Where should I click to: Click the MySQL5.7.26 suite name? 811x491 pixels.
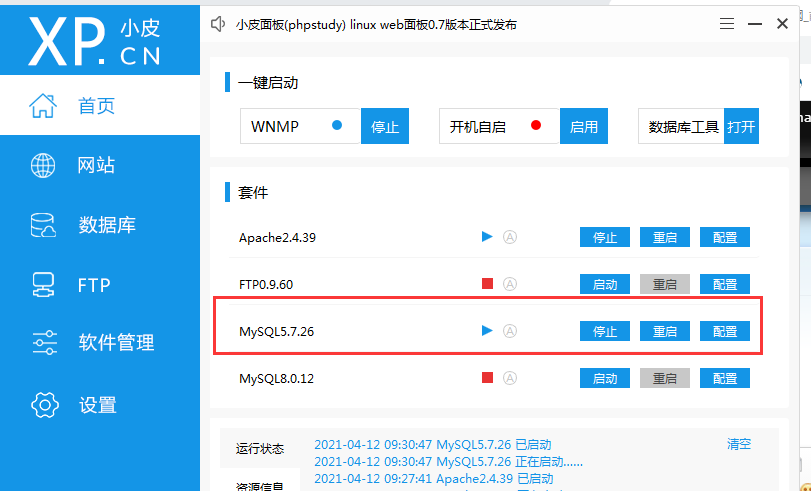click(x=276, y=332)
